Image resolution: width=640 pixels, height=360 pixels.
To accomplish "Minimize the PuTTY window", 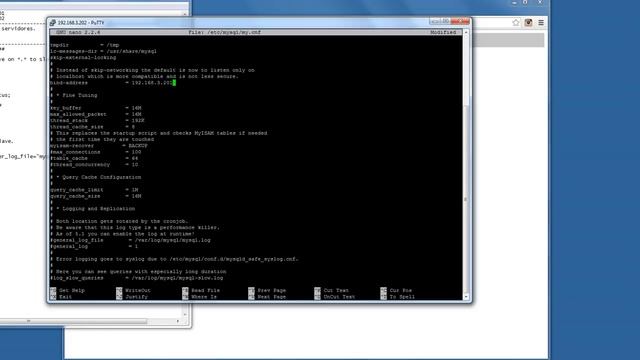I will [435, 21].
